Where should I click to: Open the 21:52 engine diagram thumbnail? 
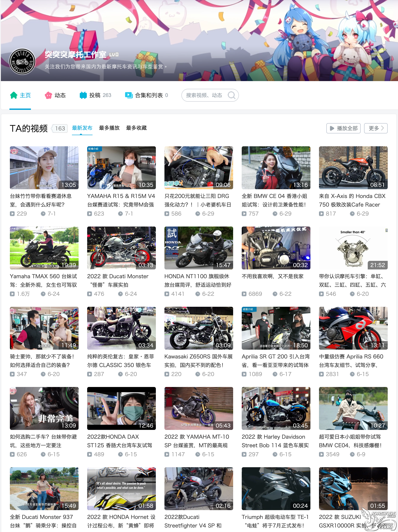(353, 248)
